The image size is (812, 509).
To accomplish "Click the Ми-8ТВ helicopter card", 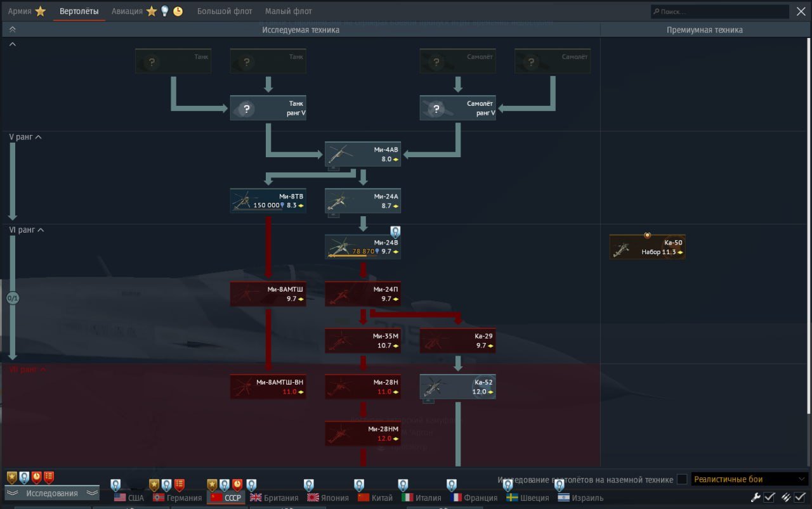I will click(268, 200).
